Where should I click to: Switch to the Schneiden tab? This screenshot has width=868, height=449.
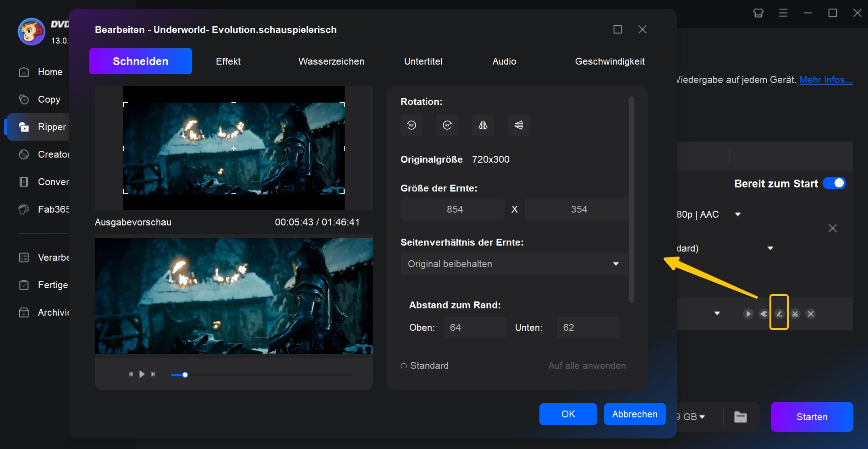click(141, 61)
